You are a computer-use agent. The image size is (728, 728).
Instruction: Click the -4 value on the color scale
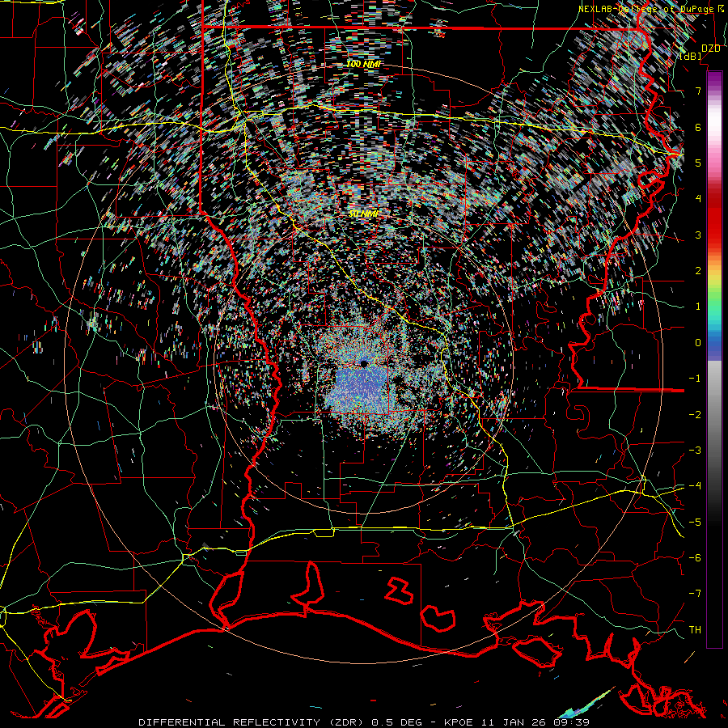point(695,486)
